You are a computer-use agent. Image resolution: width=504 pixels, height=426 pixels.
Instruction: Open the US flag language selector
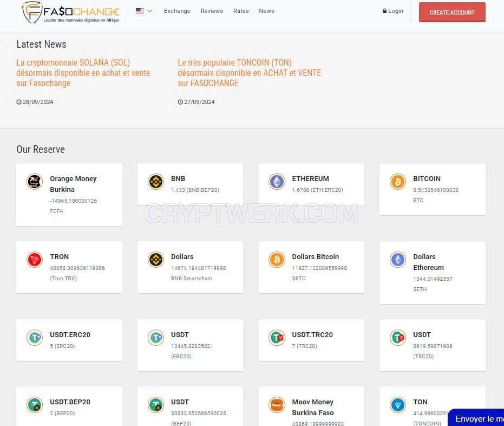pos(143,11)
